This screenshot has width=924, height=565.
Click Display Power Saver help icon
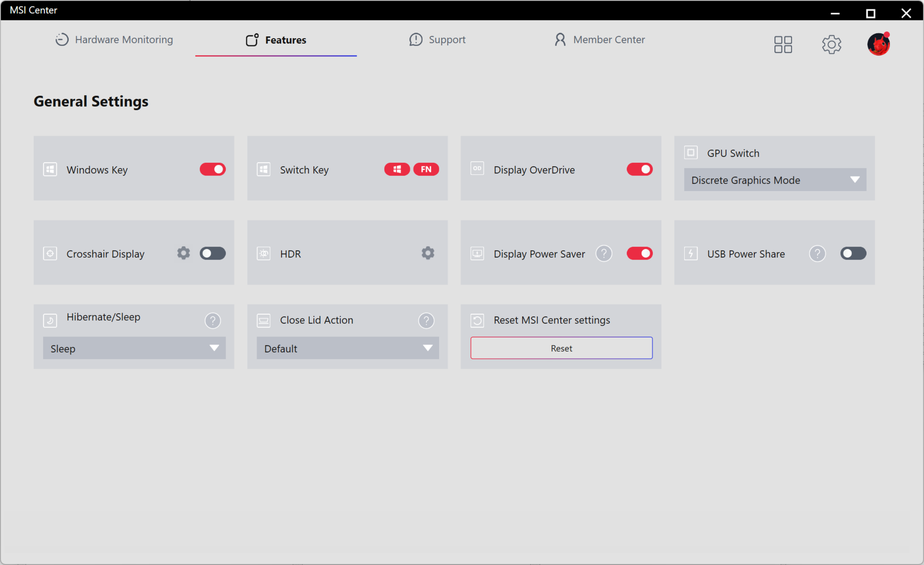pyautogui.click(x=603, y=253)
